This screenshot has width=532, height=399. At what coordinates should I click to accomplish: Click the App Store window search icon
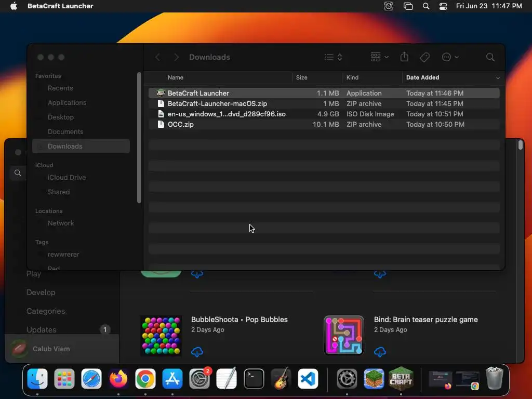18,173
